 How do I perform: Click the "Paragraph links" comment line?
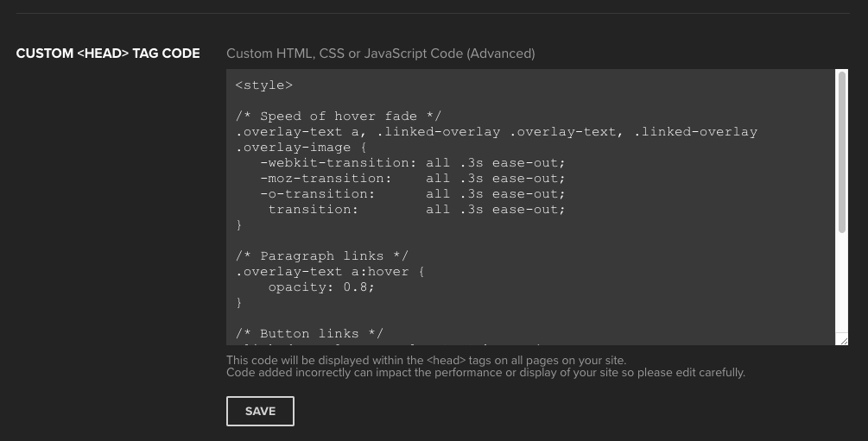coord(321,256)
